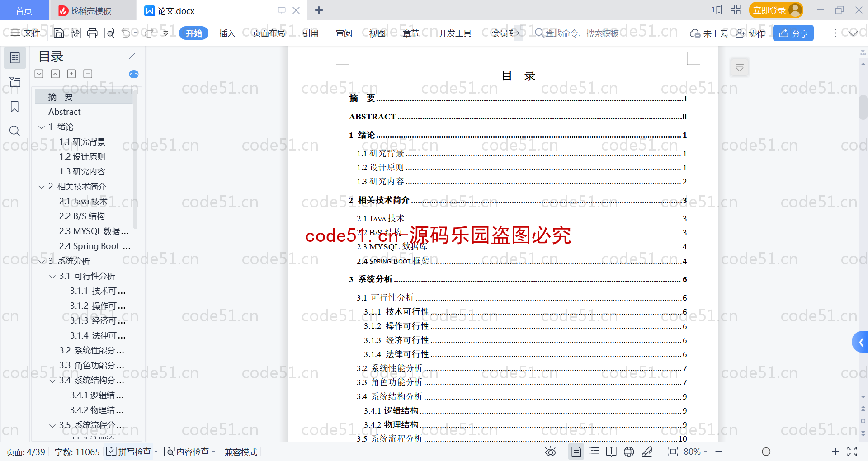Click demote heading minus icon in 目录
The height and width of the screenshot is (461, 868).
tap(88, 74)
